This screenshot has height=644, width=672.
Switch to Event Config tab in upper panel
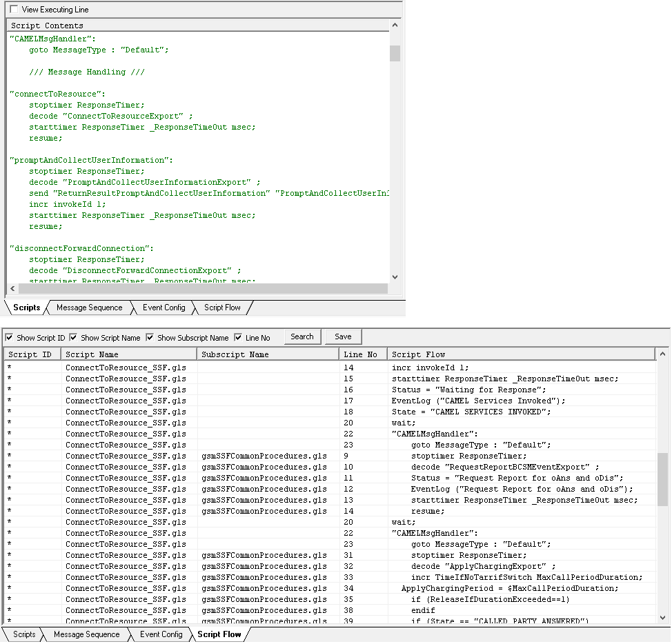click(x=164, y=308)
